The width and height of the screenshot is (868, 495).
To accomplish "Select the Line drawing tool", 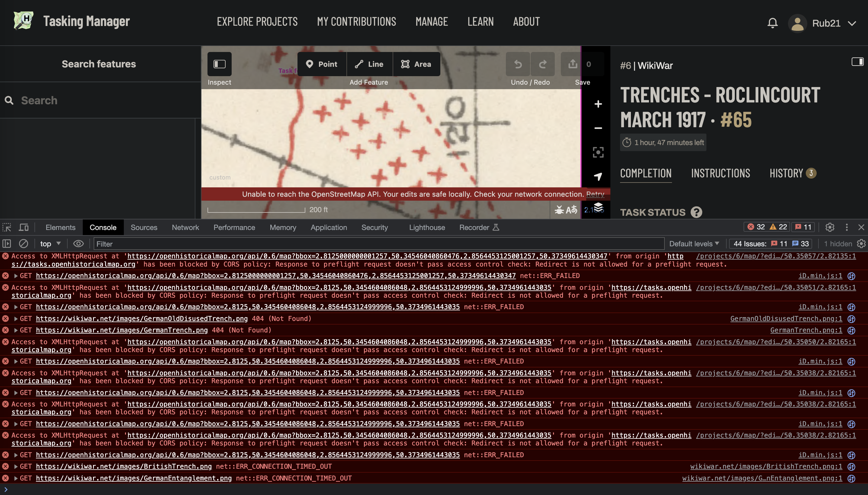I will click(369, 64).
